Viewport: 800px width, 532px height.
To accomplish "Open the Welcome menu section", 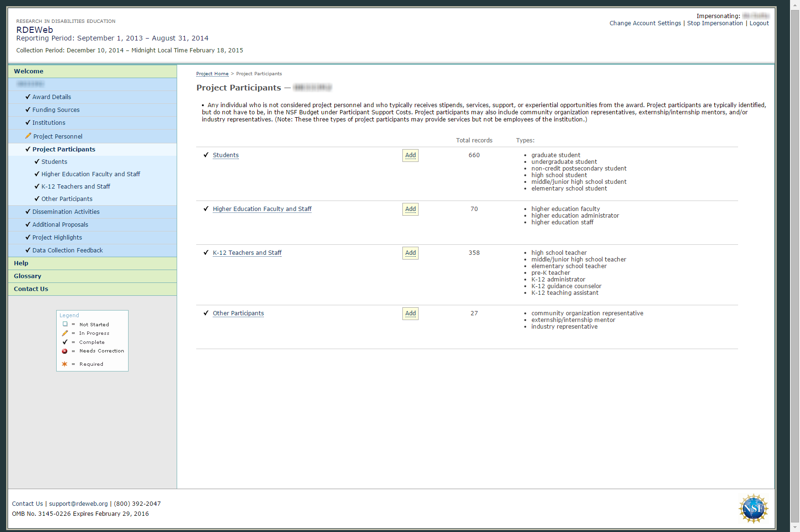I will [x=92, y=71].
